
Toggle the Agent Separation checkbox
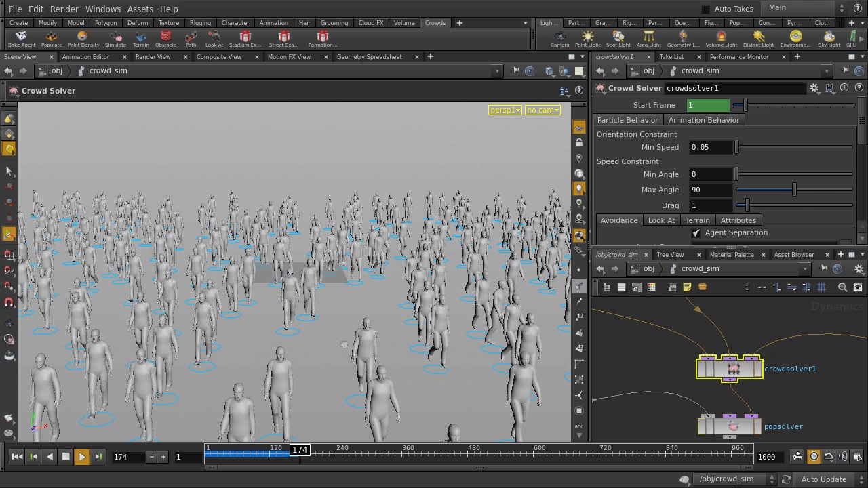coord(696,233)
